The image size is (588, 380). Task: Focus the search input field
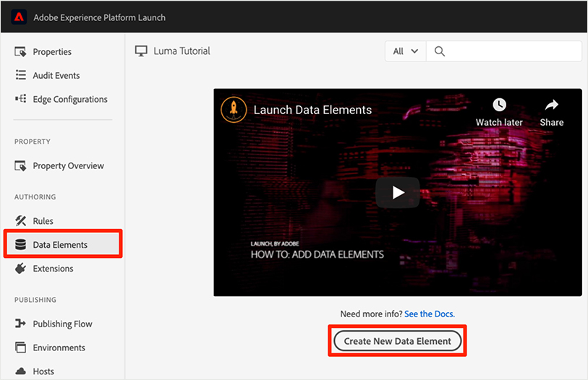click(504, 51)
